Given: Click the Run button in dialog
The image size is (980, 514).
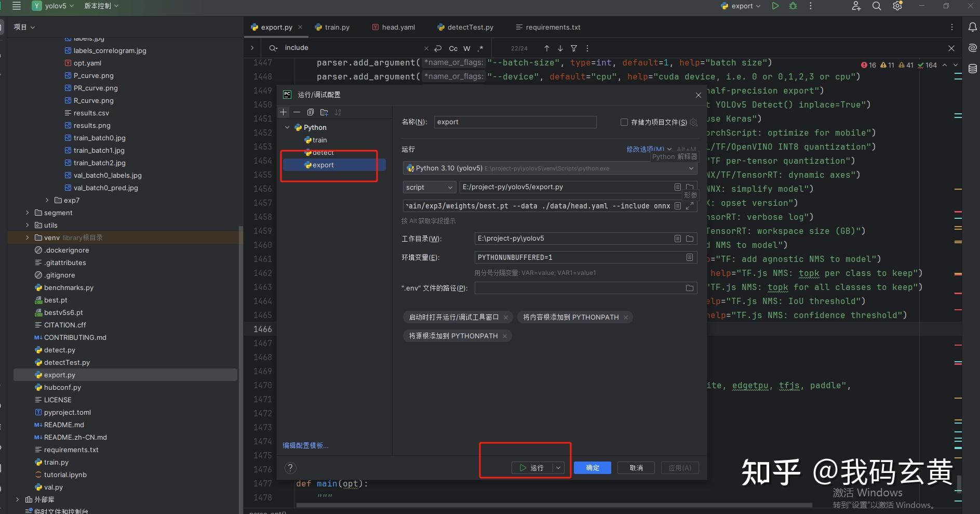Looking at the screenshot, I should pyautogui.click(x=532, y=468).
